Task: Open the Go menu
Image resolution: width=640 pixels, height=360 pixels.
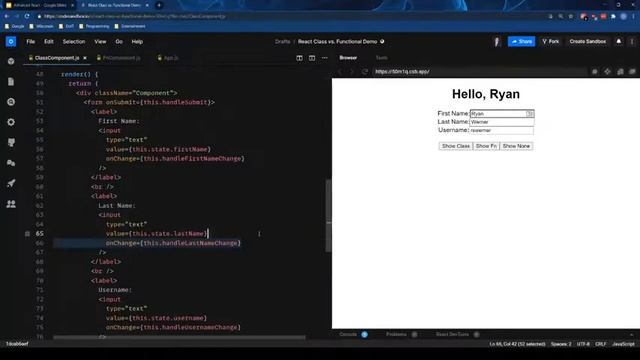Action: pyautogui.click(x=119, y=42)
